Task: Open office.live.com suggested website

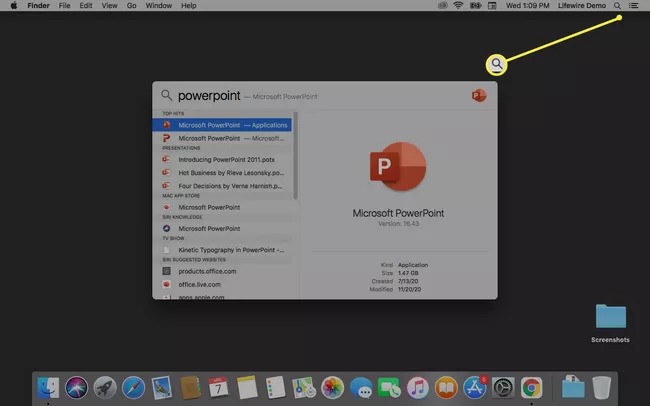Action: (x=222, y=284)
